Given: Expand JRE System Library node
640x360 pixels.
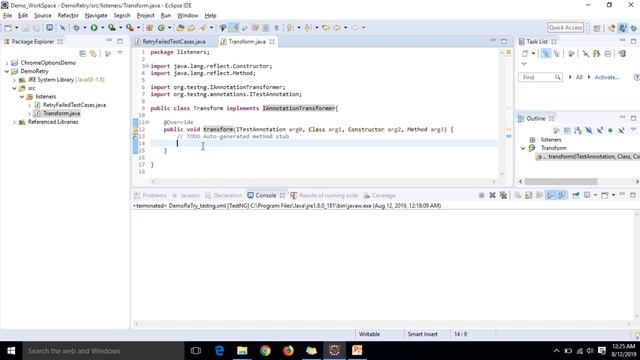Looking at the screenshot, I should pos(14,80).
